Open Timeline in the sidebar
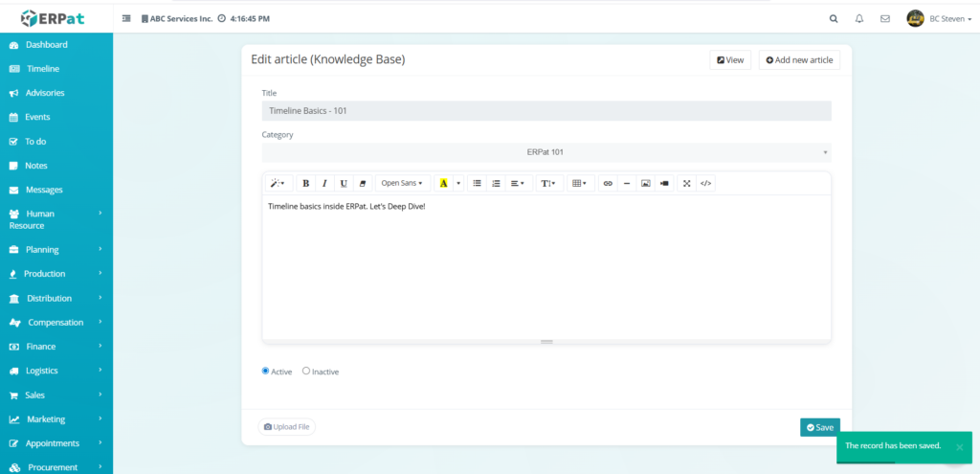Image resolution: width=980 pixels, height=474 pixels. (42, 69)
